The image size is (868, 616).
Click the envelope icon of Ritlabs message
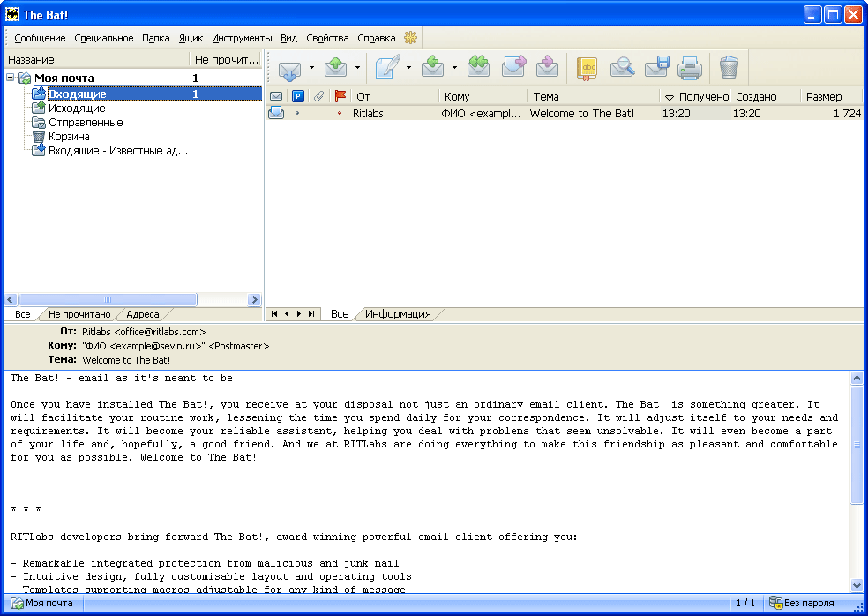pyautogui.click(x=276, y=113)
